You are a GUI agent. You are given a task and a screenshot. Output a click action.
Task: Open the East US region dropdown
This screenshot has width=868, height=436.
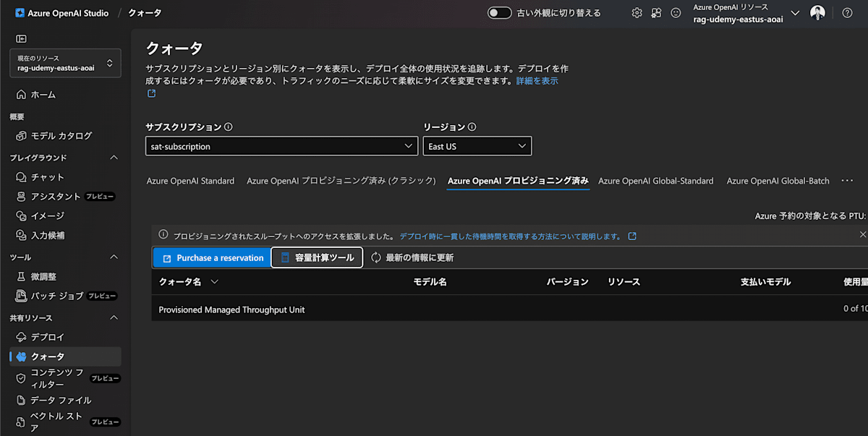click(477, 146)
